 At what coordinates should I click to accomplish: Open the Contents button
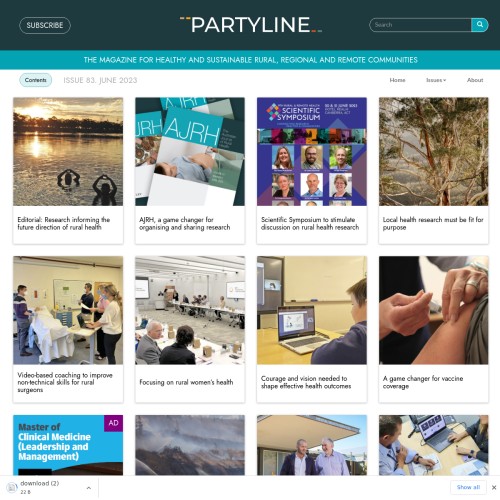pos(36,80)
